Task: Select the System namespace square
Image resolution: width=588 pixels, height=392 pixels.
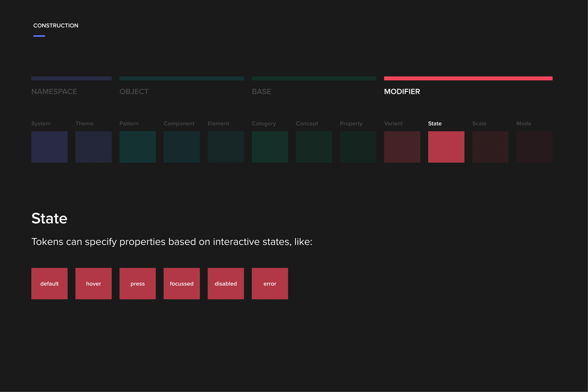Action: tap(49, 147)
